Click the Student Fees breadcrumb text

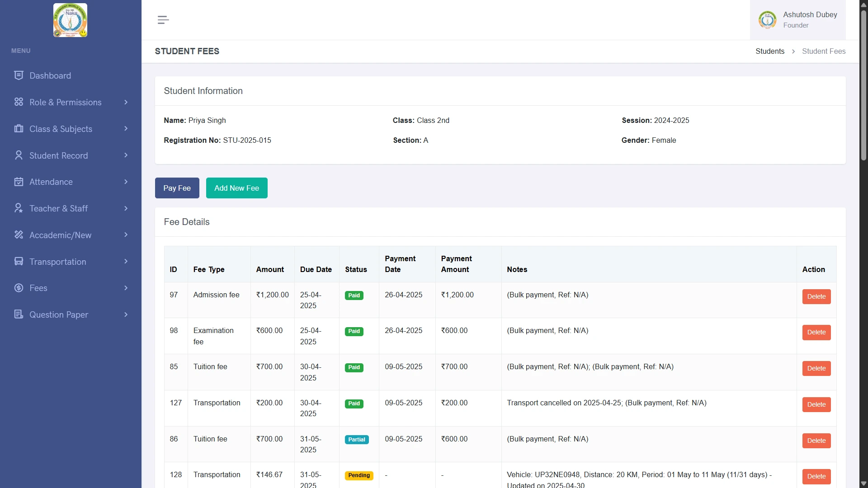point(823,52)
